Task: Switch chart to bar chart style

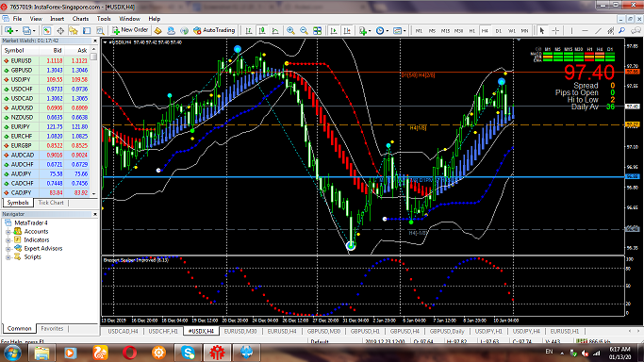Action: (x=249, y=31)
